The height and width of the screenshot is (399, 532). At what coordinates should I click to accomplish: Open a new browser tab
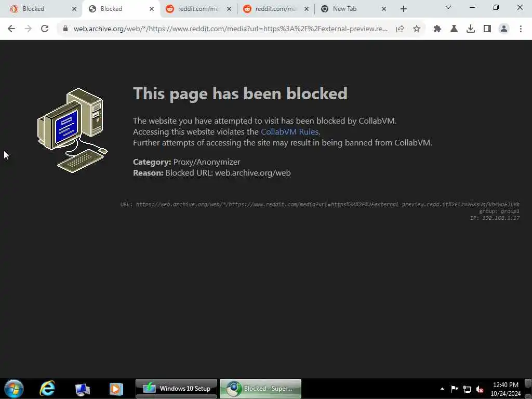coord(403,9)
